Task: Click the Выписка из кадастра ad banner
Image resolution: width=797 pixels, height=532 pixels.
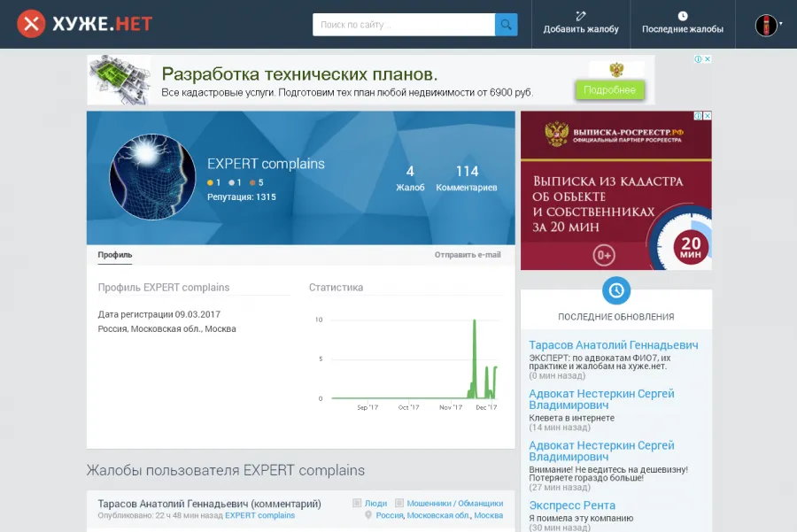Action: [x=616, y=190]
